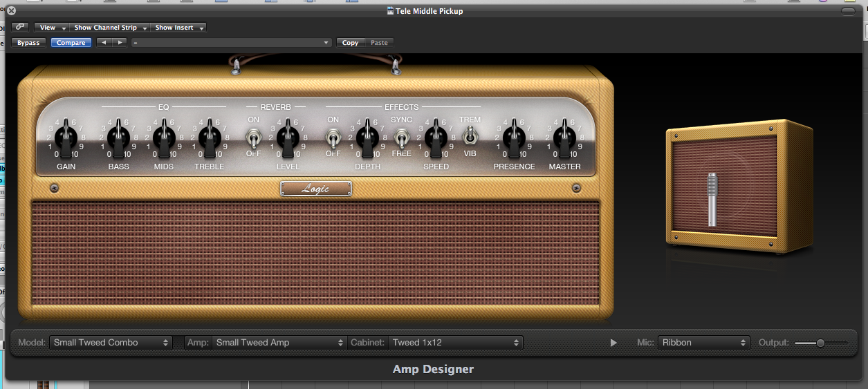This screenshot has height=389, width=868.
Task: Click the Treble EQ knob
Action: click(209, 137)
